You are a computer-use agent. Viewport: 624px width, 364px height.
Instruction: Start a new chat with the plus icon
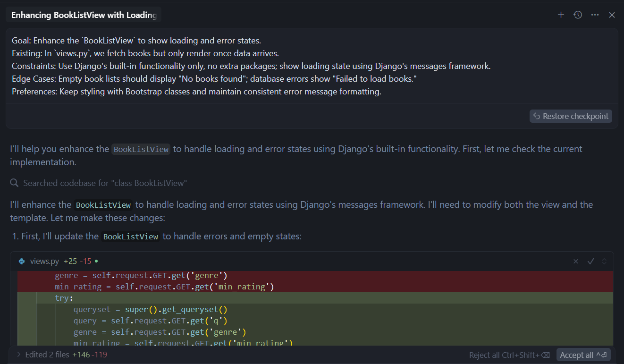(561, 15)
